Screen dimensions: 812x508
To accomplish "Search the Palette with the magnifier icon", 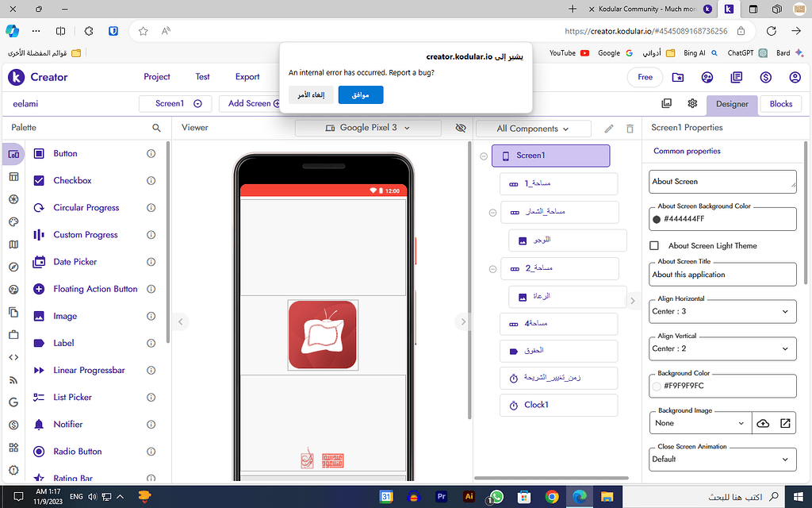I will [x=156, y=128].
